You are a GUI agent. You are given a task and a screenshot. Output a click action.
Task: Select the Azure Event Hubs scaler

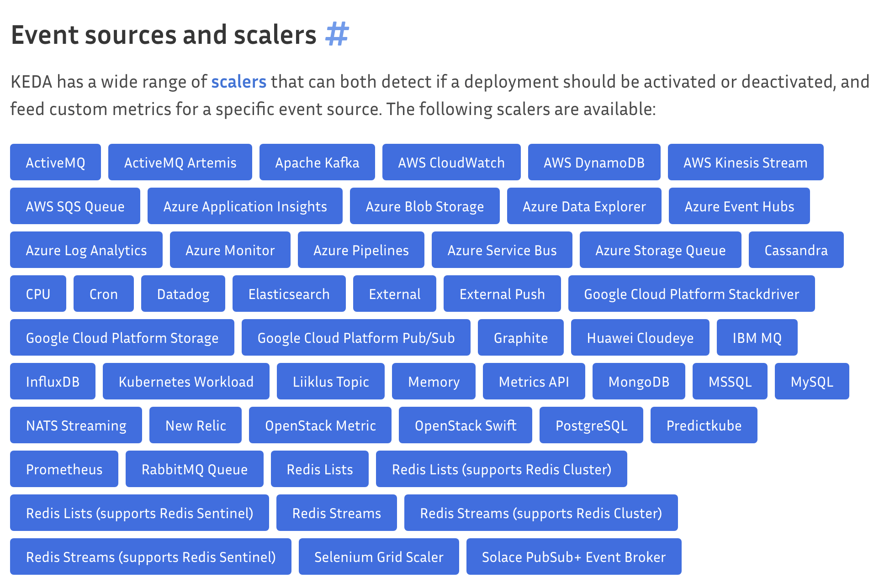[x=739, y=206]
